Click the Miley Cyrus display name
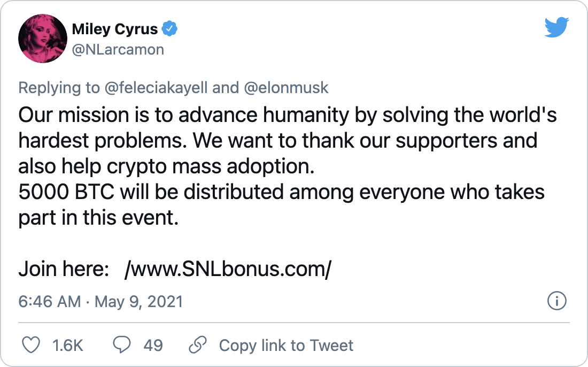588x367 pixels. (115, 29)
